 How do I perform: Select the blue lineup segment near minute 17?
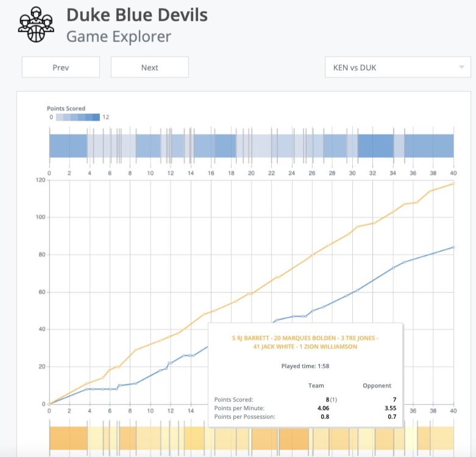click(224, 147)
